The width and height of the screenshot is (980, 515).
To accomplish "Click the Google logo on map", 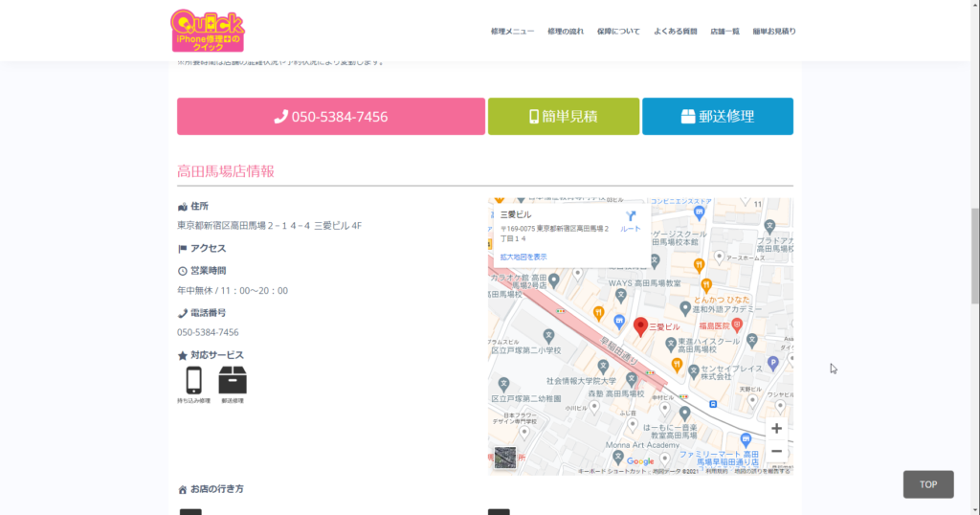I will pos(640,461).
